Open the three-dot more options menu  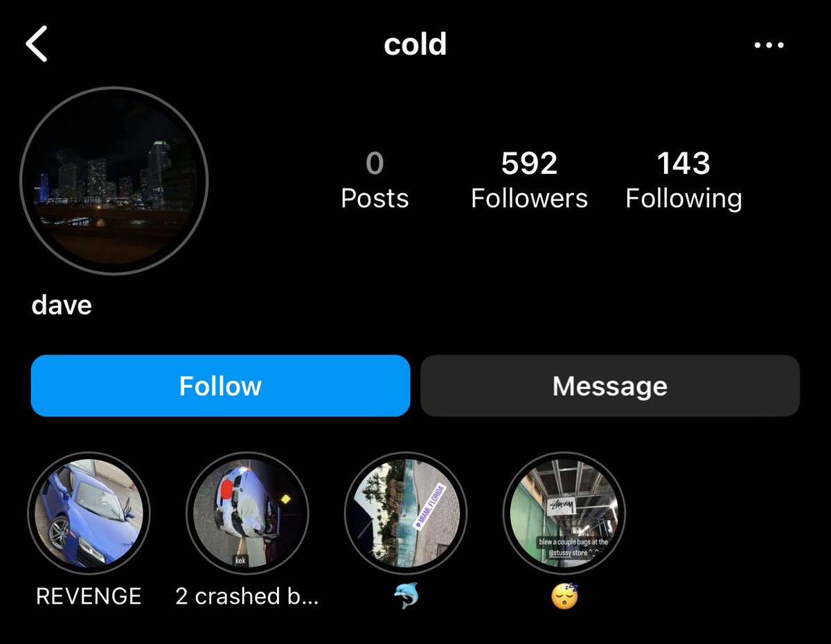pos(768,46)
